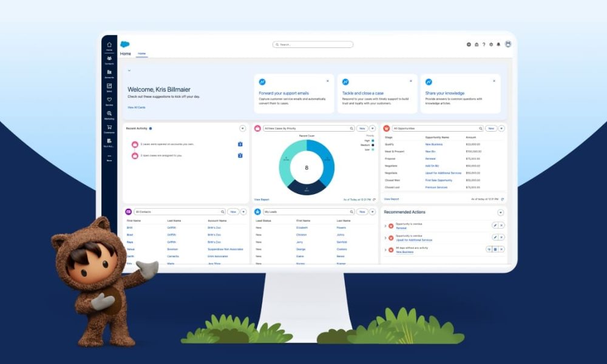Screen dimensions: 607x364
Task: Open the Salesforce Help question mark icon
Action: [x=484, y=44]
